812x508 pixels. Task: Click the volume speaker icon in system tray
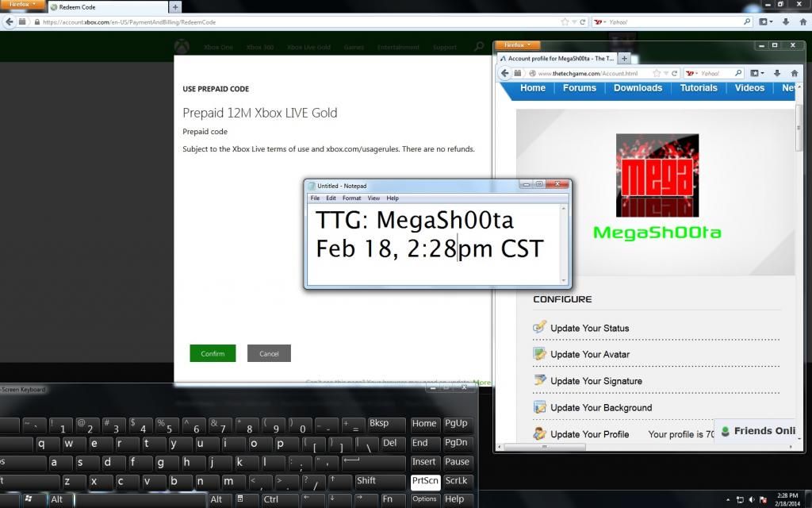750,499
